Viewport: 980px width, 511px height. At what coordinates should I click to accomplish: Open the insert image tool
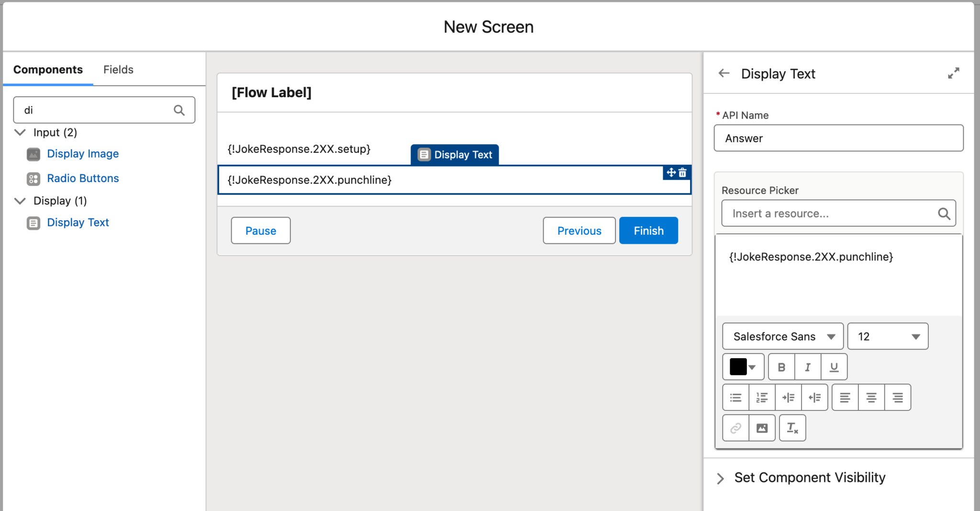[762, 428]
